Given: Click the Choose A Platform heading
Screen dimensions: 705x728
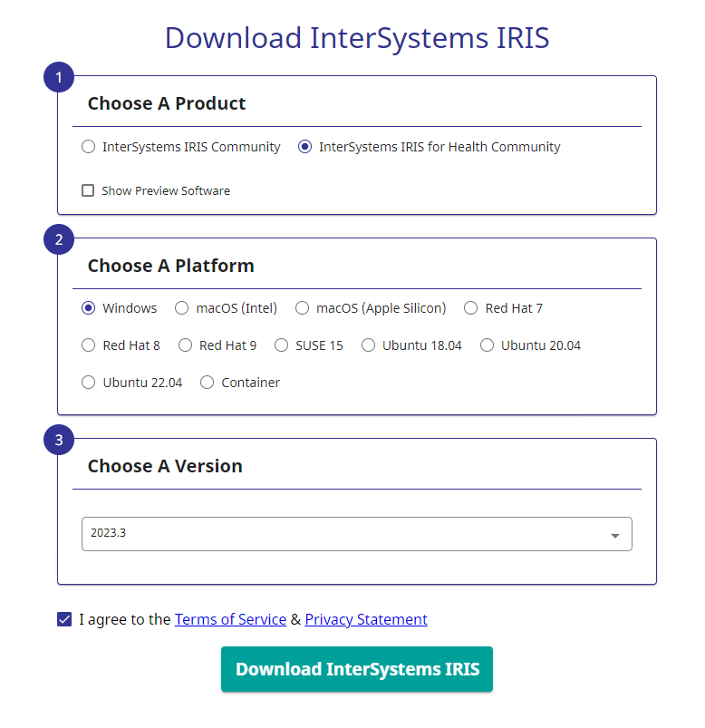Looking at the screenshot, I should click(170, 266).
